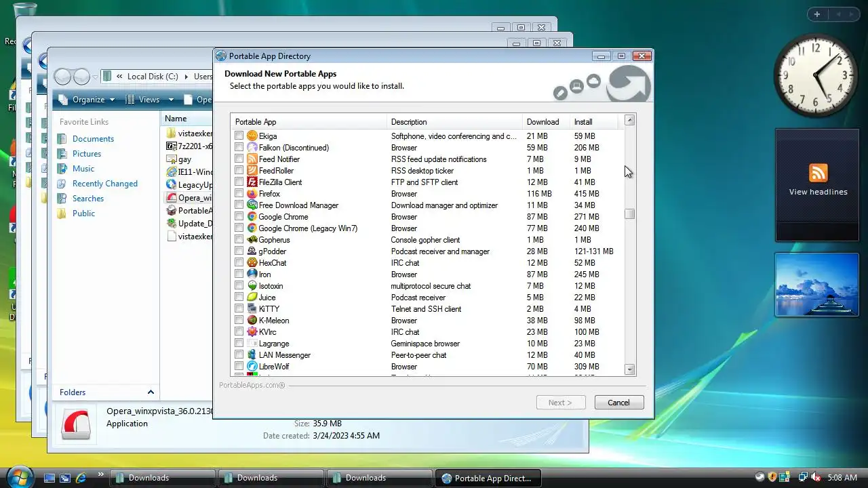This screenshot has height=488, width=868.
Task: Select the KiTTY checkbox
Action: pyautogui.click(x=239, y=309)
